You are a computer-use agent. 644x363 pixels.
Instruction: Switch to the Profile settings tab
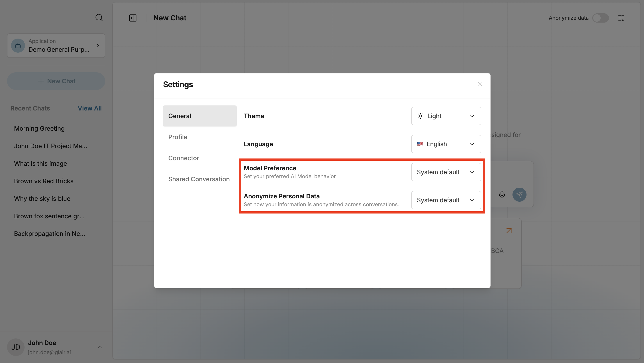(178, 137)
